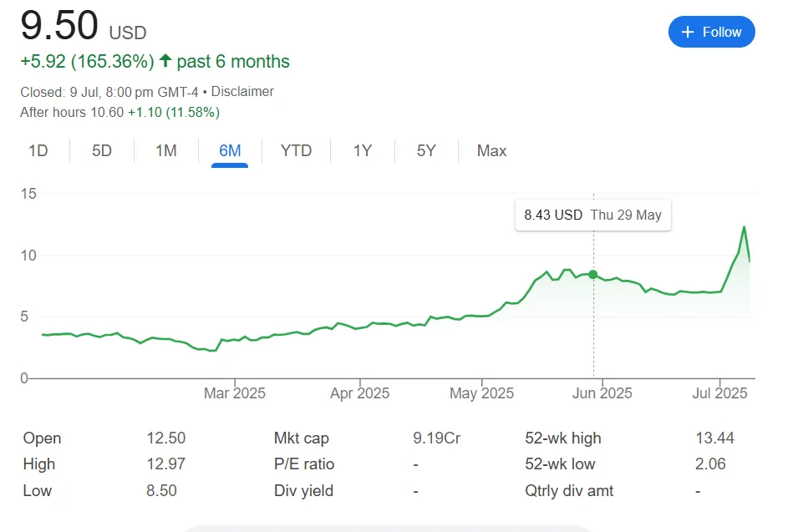
Task: Click the After hours price 10.60
Action: tap(107, 113)
